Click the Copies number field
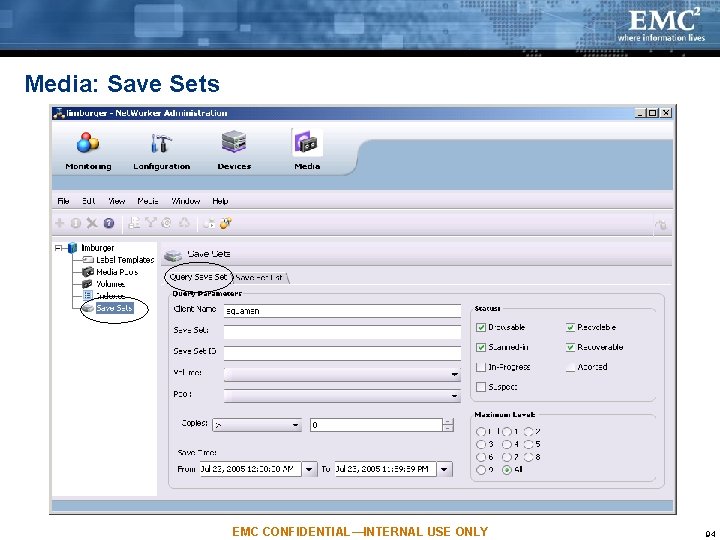720x540 pixels. [376, 425]
